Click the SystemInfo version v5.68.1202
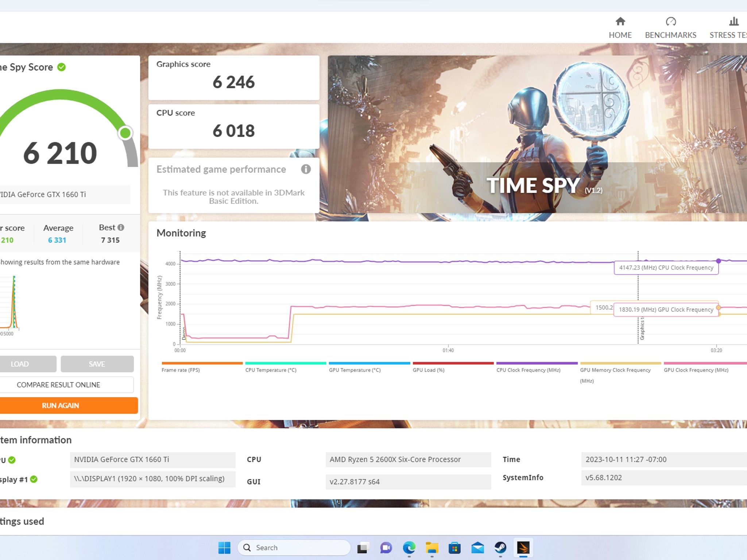The image size is (747, 560). [x=664, y=478]
